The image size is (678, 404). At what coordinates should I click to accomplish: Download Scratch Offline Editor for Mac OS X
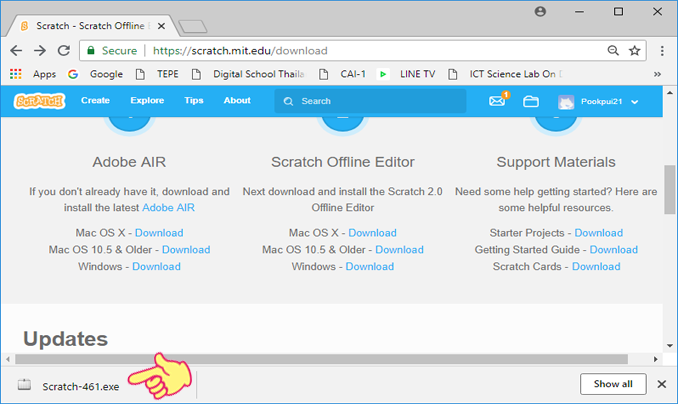pyautogui.click(x=372, y=233)
